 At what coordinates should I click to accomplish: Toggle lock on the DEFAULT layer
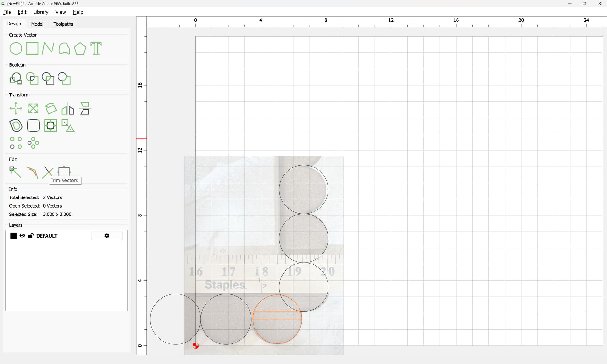pyautogui.click(x=31, y=236)
